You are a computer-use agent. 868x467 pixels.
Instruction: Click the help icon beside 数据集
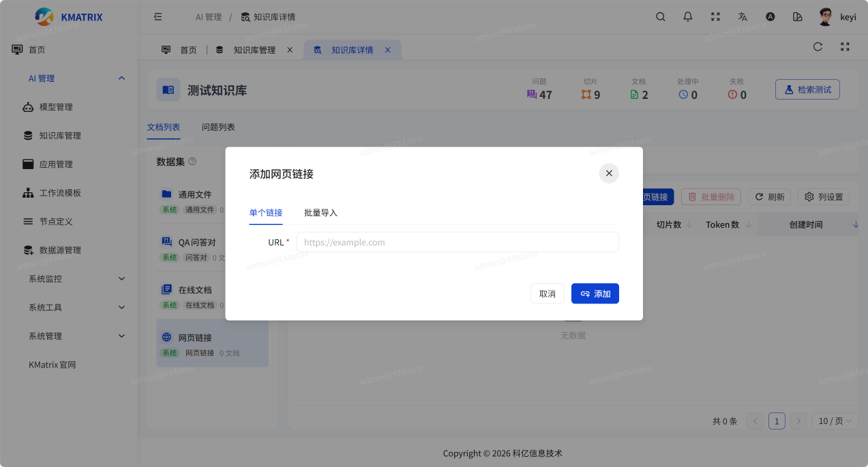point(192,162)
